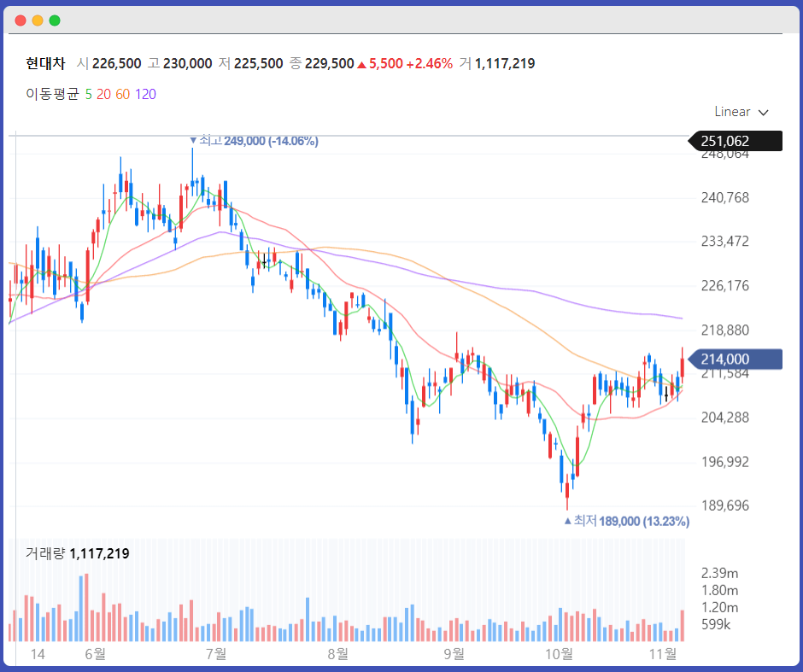This screenshot has width=803, height=672.
Task: Click the 9월 date axis label
Action: 454,653
